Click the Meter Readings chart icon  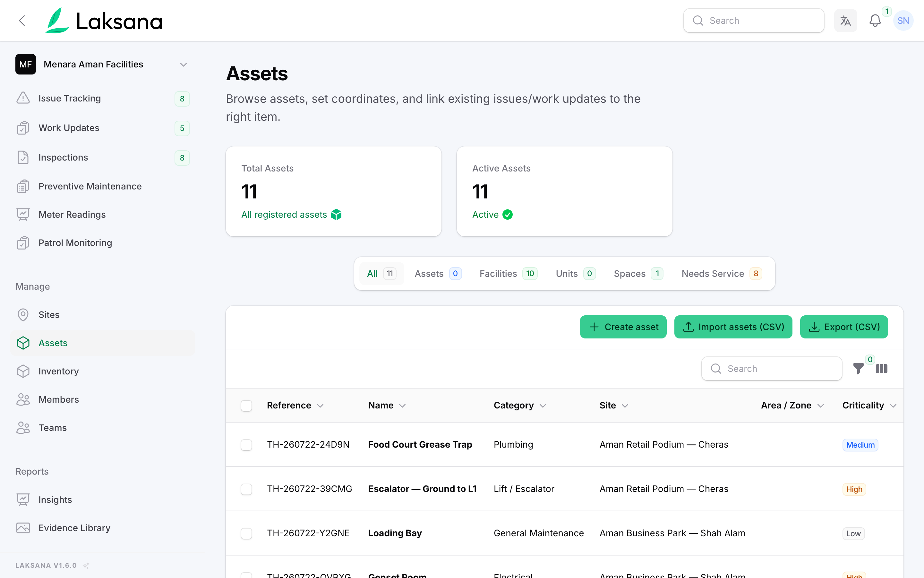tap(23, 215)
